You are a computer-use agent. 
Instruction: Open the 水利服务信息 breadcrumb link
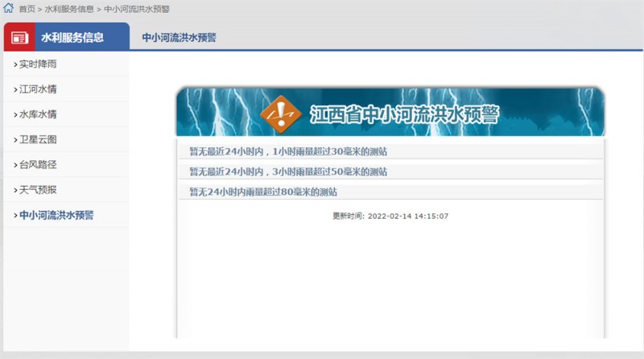[x=69, y=9]
